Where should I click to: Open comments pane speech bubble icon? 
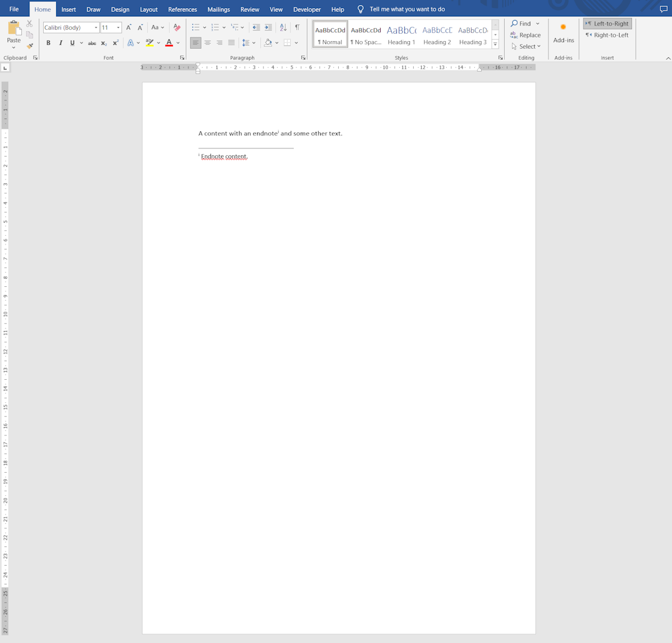coord(663,9)
